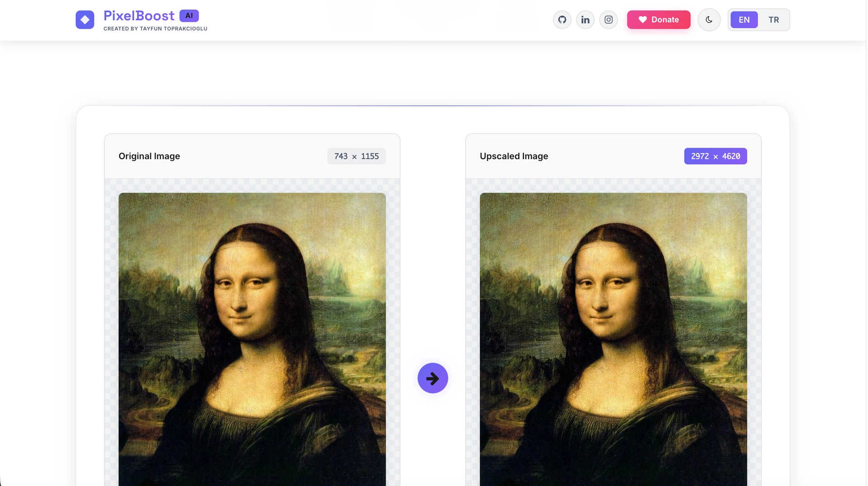Click the PixelBoost diamond logo
Screen dimensions: 868x486
pos(85,19)
